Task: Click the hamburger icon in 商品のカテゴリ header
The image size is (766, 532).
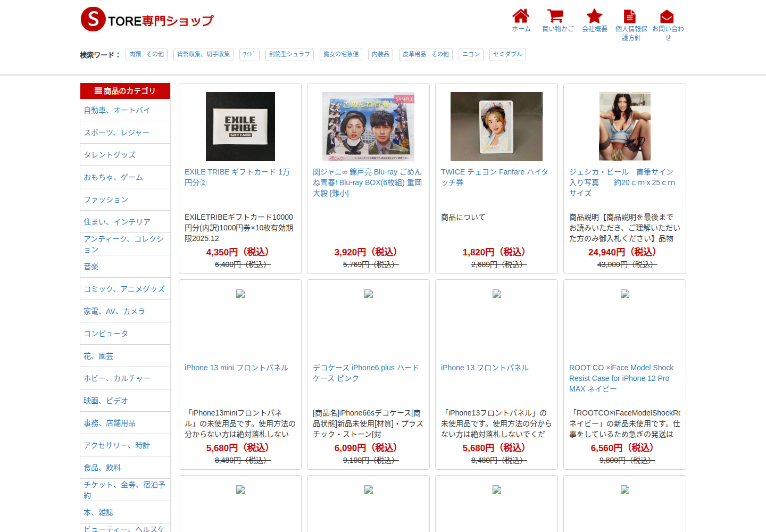Action: tap(98, 91)
